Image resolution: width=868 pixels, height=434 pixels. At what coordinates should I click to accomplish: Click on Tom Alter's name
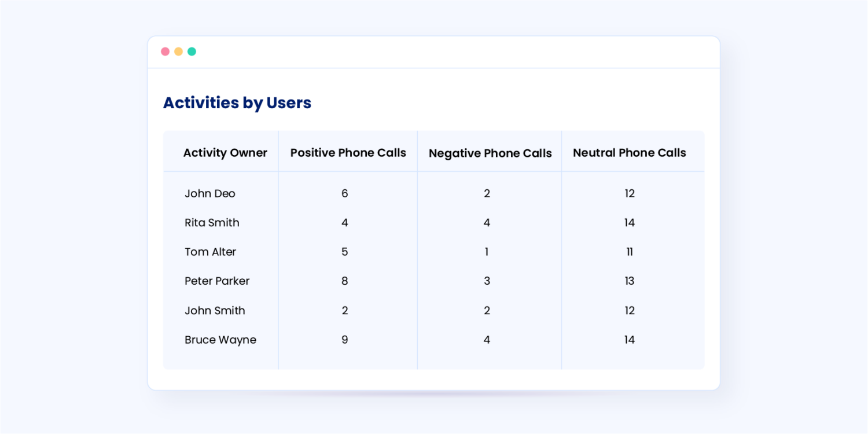click(x=210, y=252)
